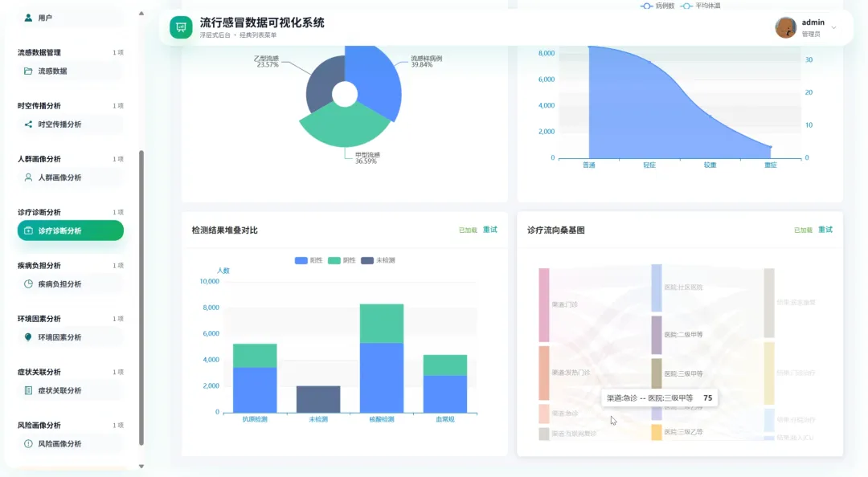Screen dimensions: 868x477
Task: Toggle the 未检测 legend series
Action: 378,260
